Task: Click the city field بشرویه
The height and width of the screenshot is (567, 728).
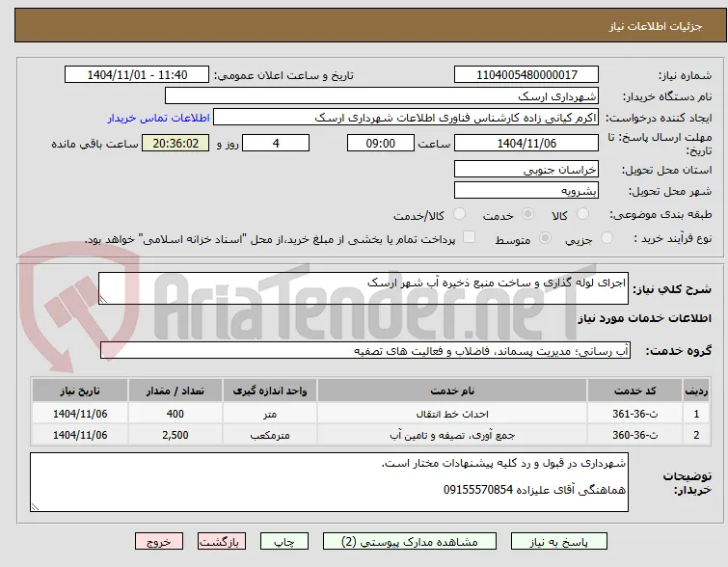Action: coord(526,191)
